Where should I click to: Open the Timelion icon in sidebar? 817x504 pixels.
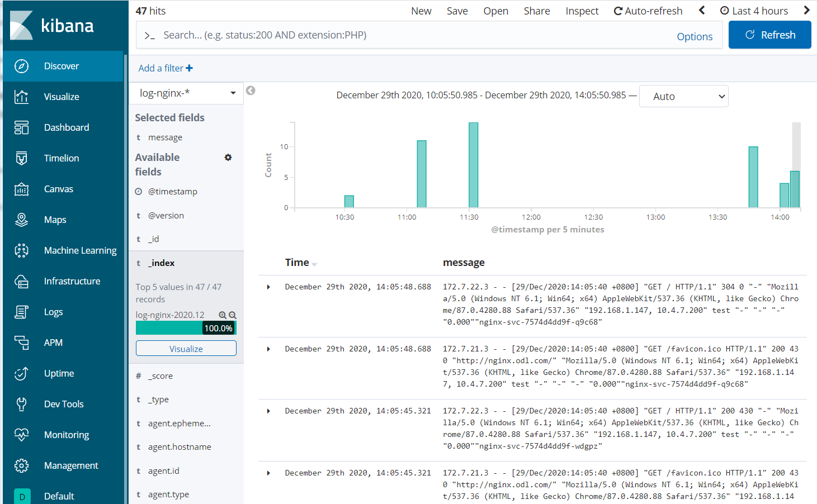[x=21, y=158]
